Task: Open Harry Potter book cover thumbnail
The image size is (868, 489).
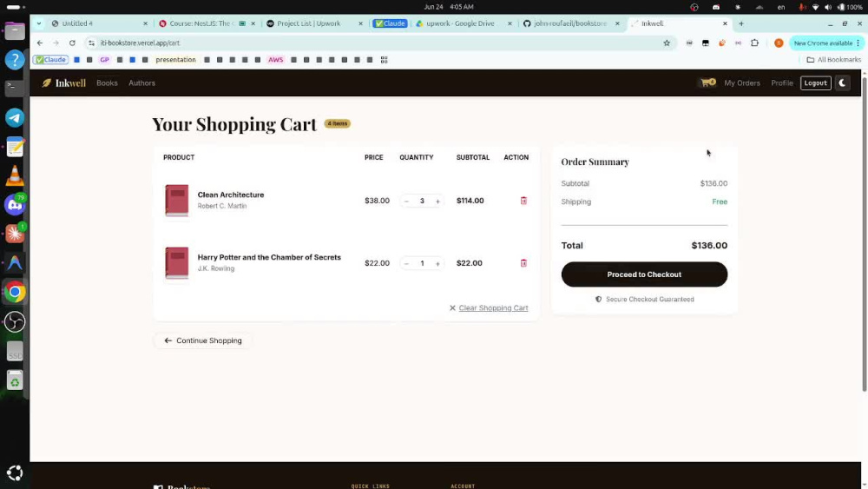Action: 176,263
